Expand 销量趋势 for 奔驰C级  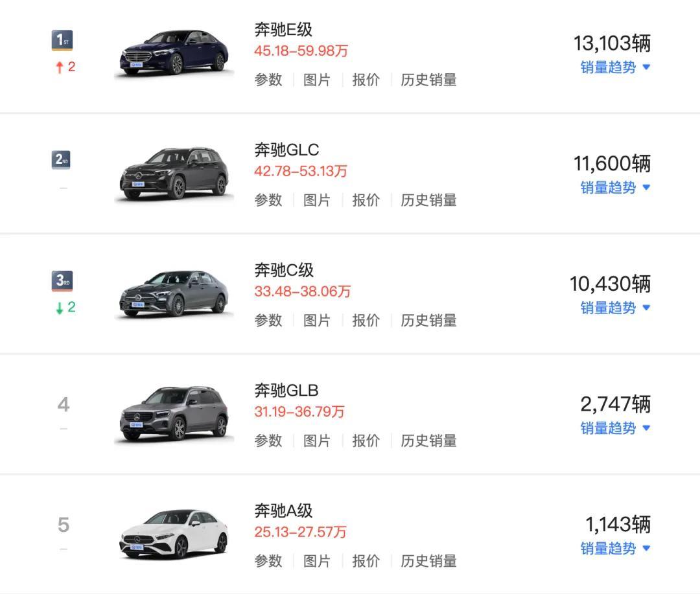(x=614, y=308)
